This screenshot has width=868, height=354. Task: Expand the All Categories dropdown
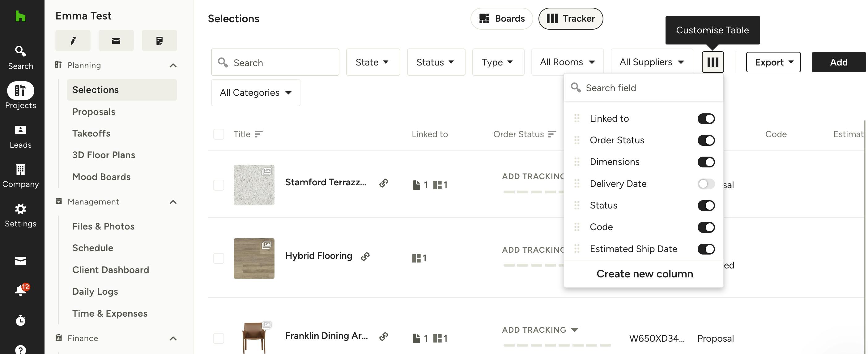(x=256, y=93)
